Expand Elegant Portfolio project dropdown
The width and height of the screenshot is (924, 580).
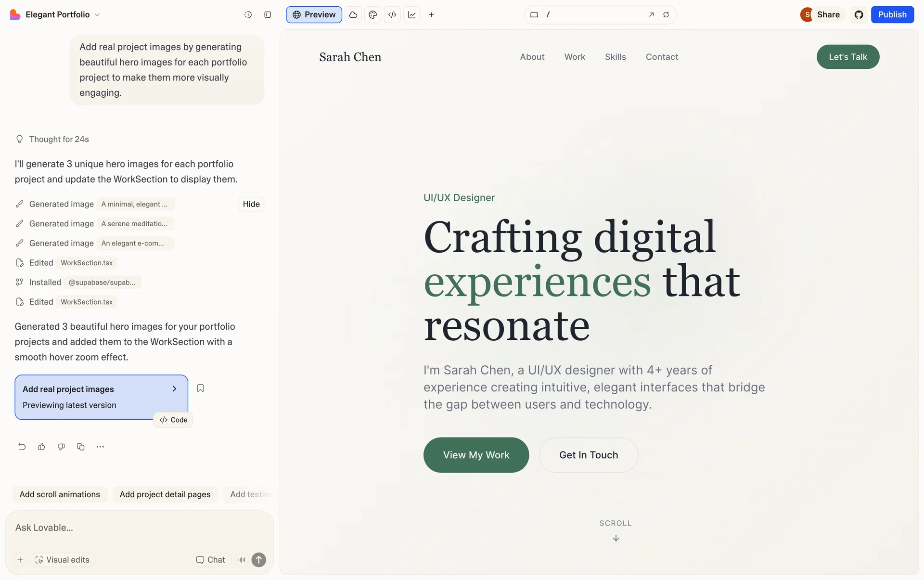97,15
